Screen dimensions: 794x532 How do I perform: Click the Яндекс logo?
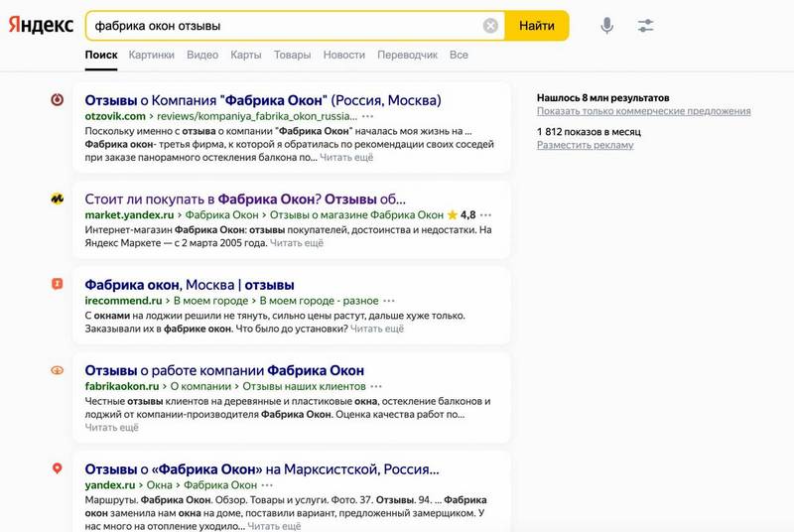pos(41,25)
